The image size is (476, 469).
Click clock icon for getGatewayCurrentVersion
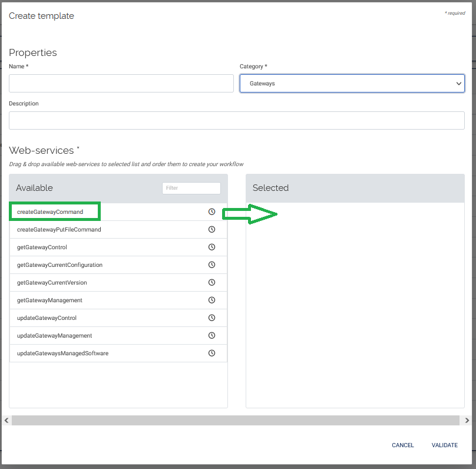(x=212, y=282)
